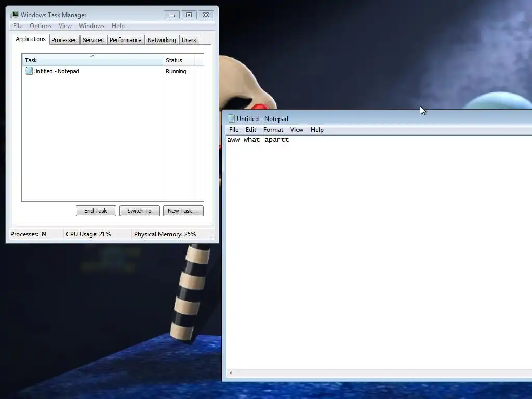532x399 pixels.
Task: Click Notepad icon beside Untitled task row
Action: pyautogui.click(x=29, y=71)
